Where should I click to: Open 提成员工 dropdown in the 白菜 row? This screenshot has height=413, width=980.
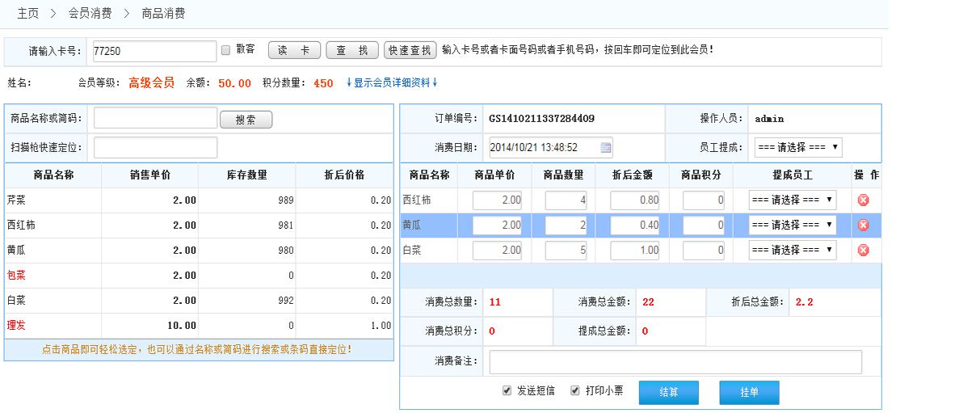pos(792,251)
